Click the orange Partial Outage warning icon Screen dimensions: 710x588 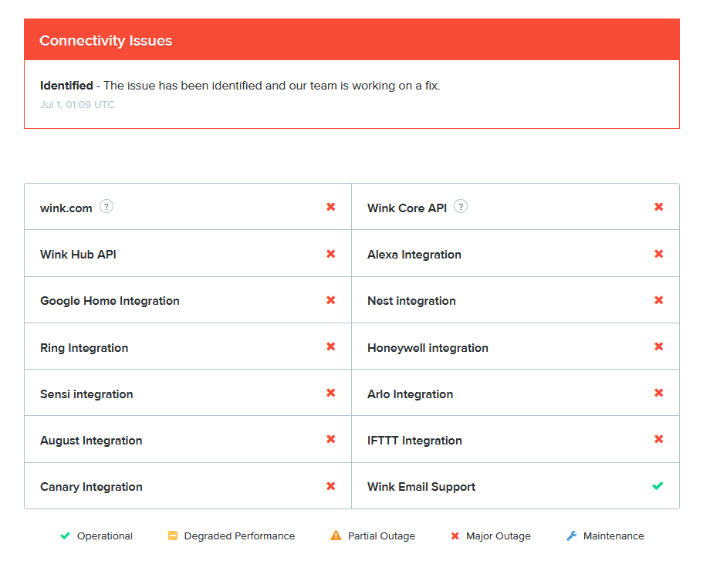click(x=336, y=536)
